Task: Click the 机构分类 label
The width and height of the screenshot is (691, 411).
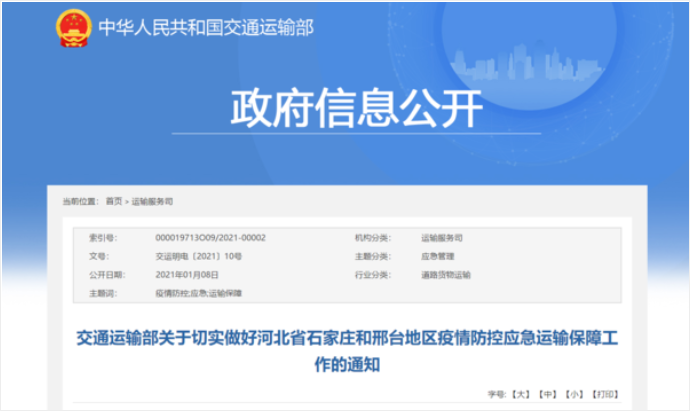Action: 373,238
